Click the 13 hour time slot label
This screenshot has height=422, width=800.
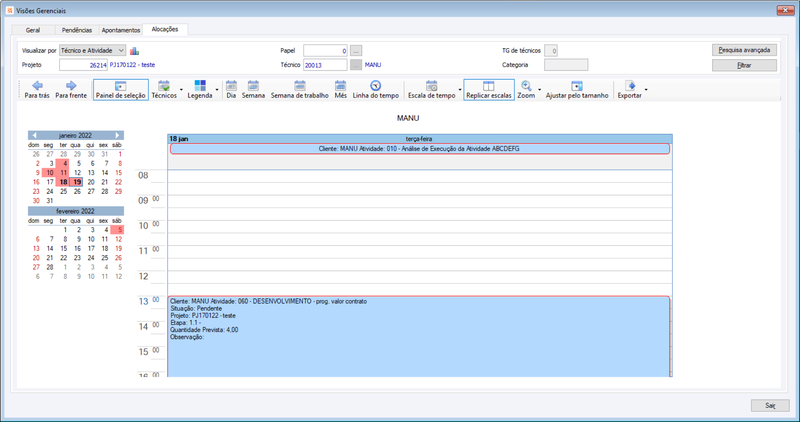[x=143, y=302]
